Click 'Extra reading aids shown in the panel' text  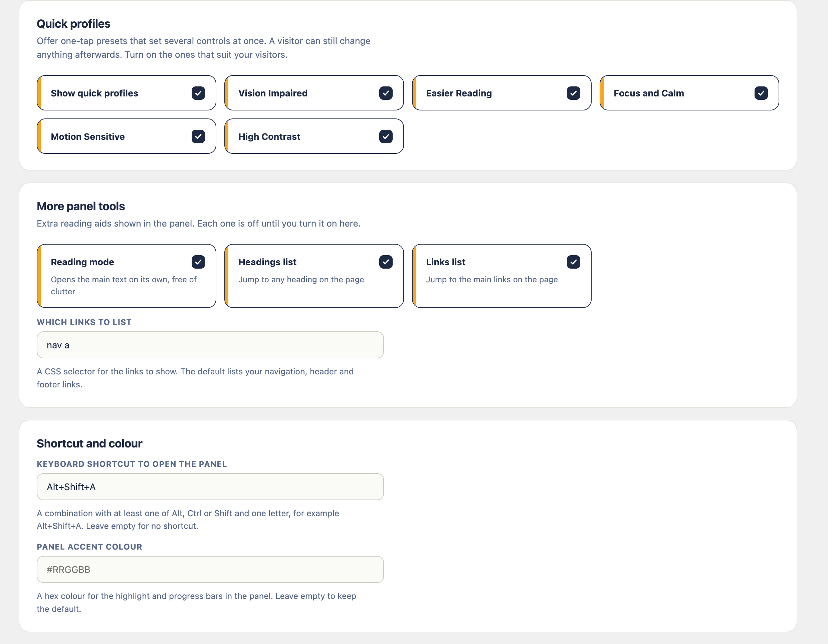(x=199, y=224)
